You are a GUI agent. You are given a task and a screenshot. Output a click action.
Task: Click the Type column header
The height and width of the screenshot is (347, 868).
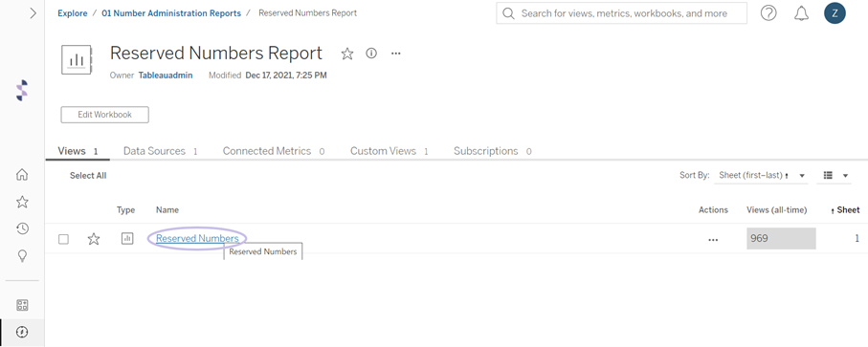(125, 210)
